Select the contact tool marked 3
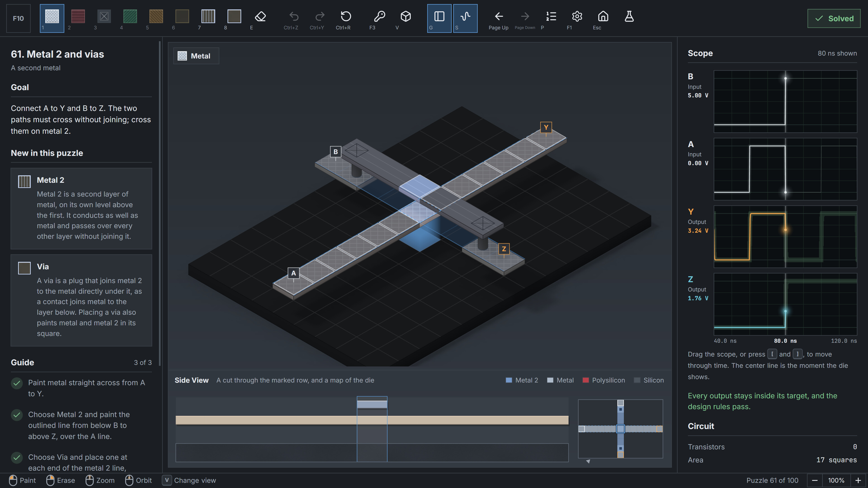868x488 pixels. coord(104,18)
